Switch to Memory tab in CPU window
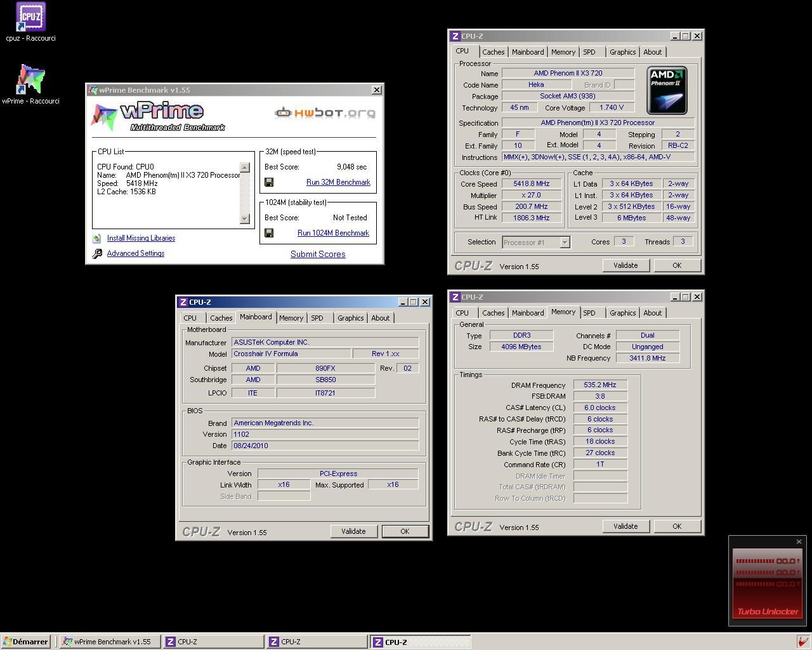This screenshot has height=650, width=812. (563, 52)
